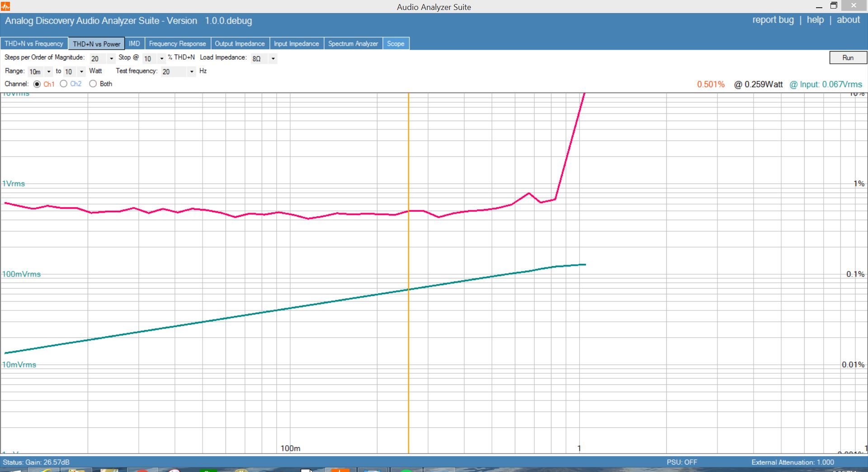Viewport: 868px width, 472px height.
Task: Select the Ch1 channel radio button
Action: tap(37, 84)
